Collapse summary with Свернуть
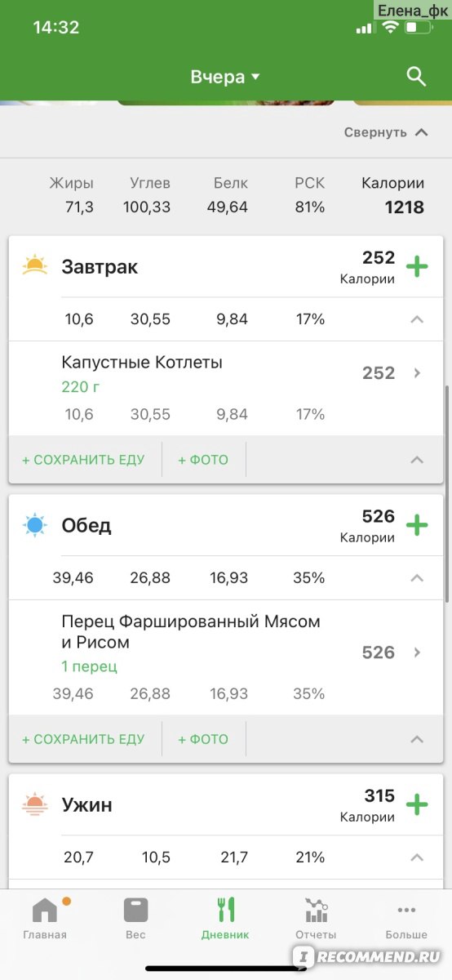Image resolution: width=452 pixels, height=980 pixels. tap(386, 132)
